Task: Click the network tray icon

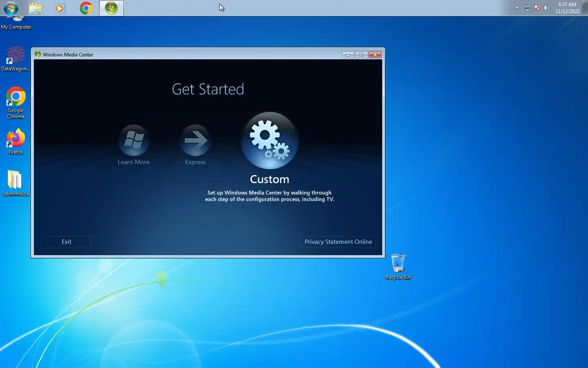Action: pos(527,8)
